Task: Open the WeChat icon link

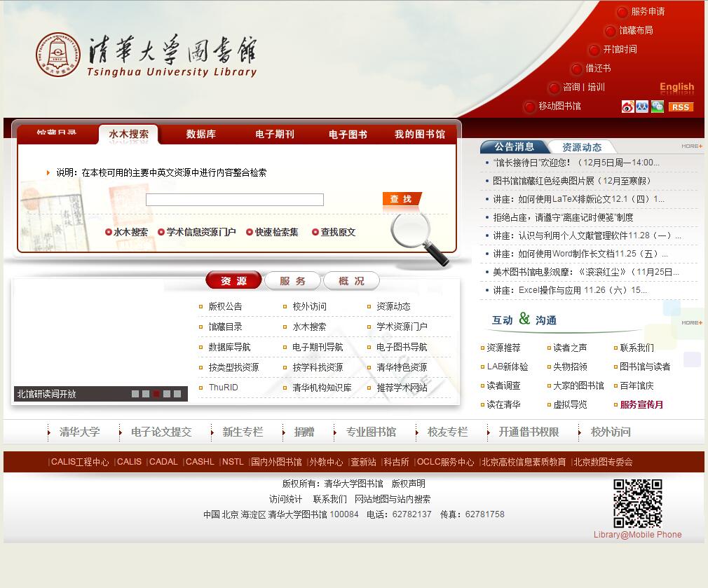Action: coord(657,107)
